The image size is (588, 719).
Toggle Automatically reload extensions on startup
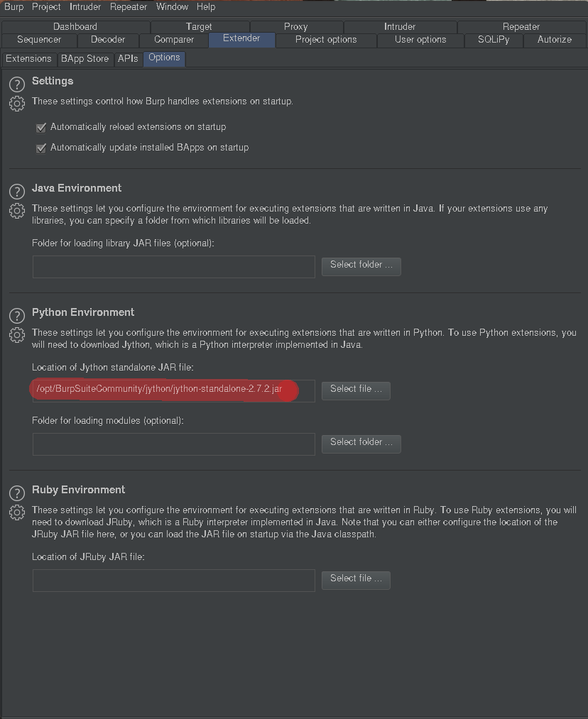click(x=41, y=127)
